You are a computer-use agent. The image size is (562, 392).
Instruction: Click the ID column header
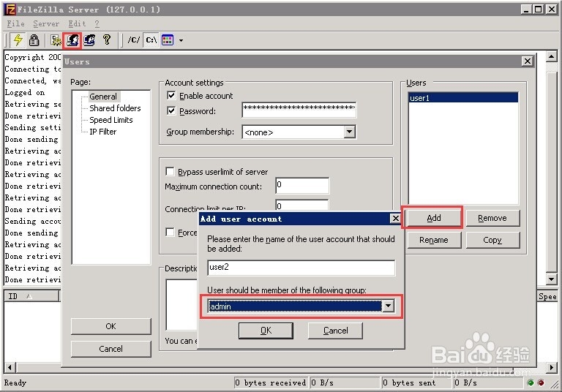click(31, 296)
